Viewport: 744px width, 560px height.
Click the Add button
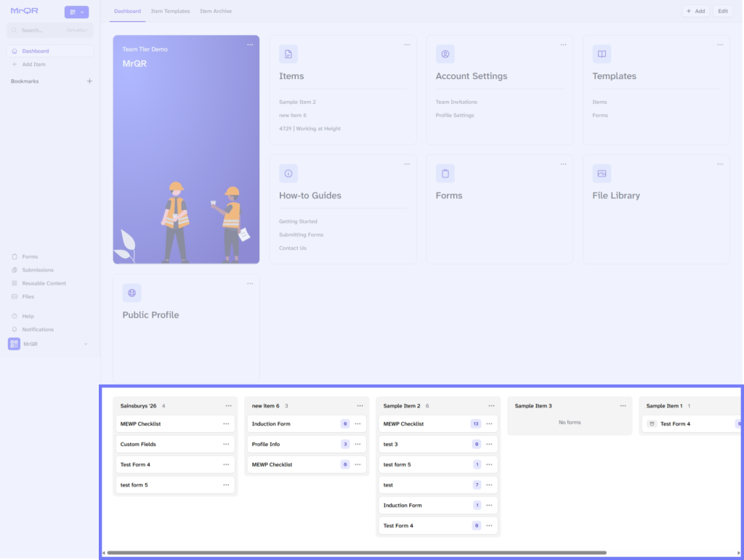click(695, 11)
